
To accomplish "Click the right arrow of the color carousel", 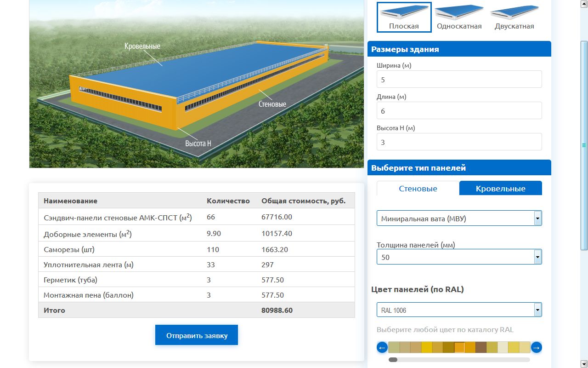I will click(x=536, y=347).
